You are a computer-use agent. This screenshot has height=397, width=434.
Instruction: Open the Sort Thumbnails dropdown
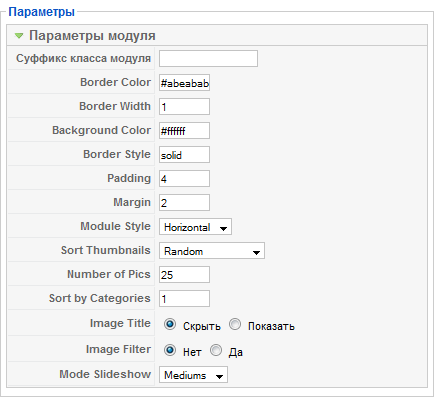coord(212,251)
